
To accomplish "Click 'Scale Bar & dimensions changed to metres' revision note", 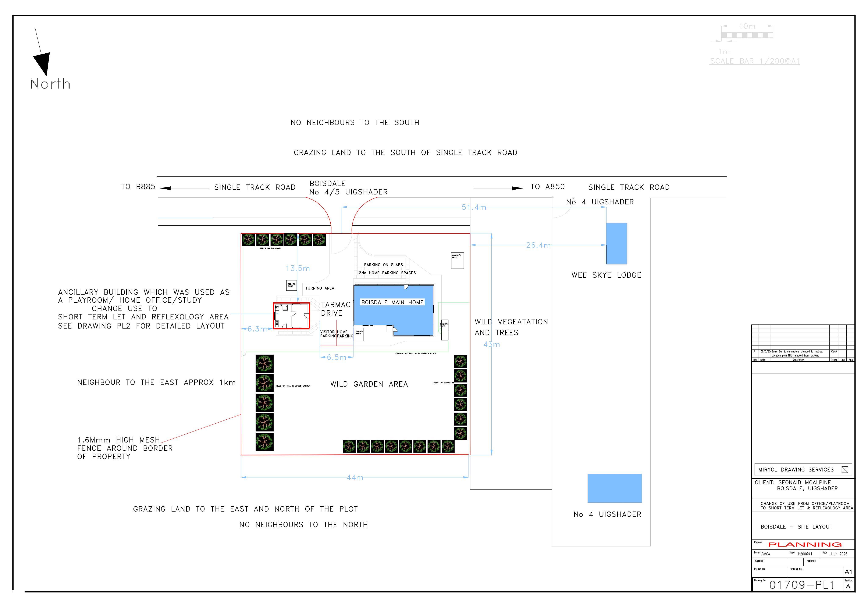I will point(797,351).
